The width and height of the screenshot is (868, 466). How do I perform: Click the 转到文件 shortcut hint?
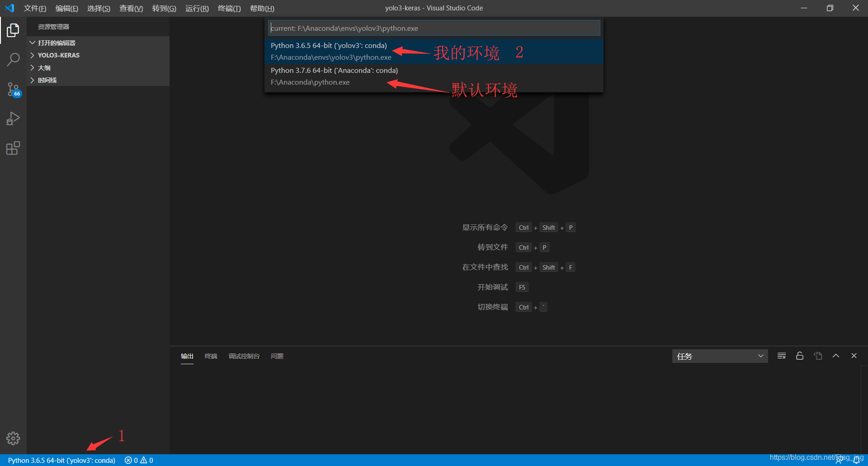493,247
